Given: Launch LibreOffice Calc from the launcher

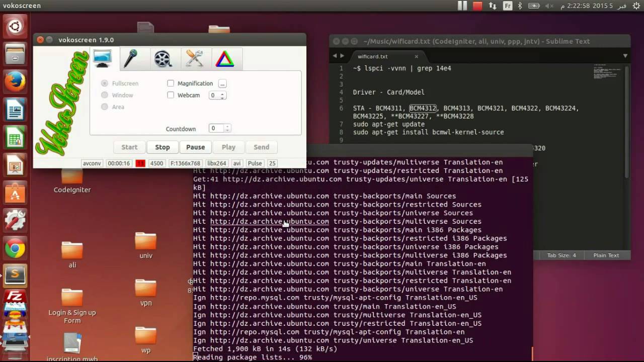Looking at the screenshot, I should 15,137.
